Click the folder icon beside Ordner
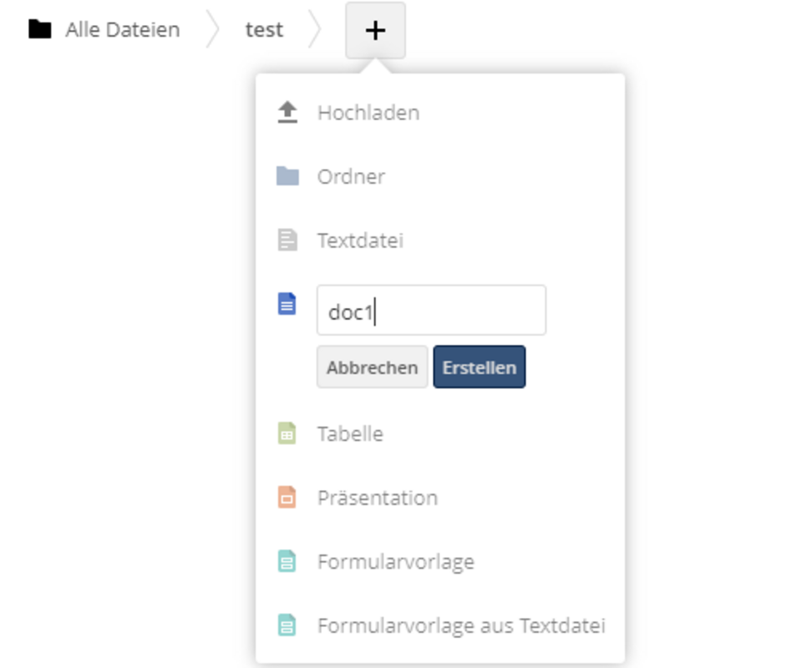Screen dimensions: 812x668 pyautogui.click(x=287, y=176)
